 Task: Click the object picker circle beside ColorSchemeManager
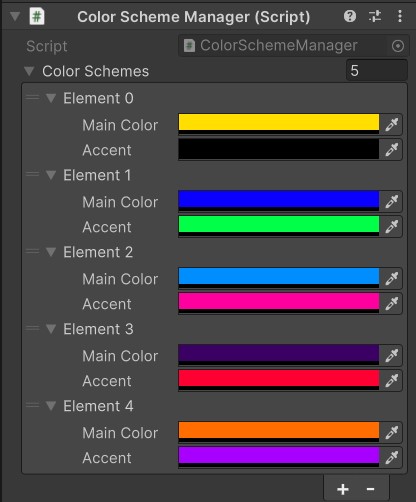(x=398, y=46)
